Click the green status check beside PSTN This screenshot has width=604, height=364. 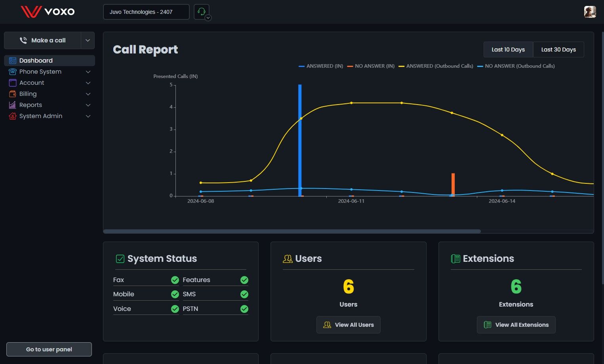[x=244, y=309]
